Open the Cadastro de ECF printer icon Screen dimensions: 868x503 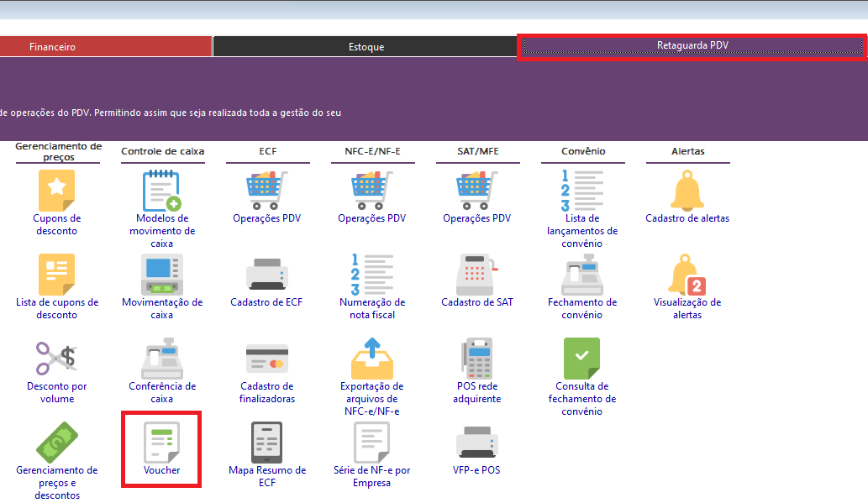[266, 275]
